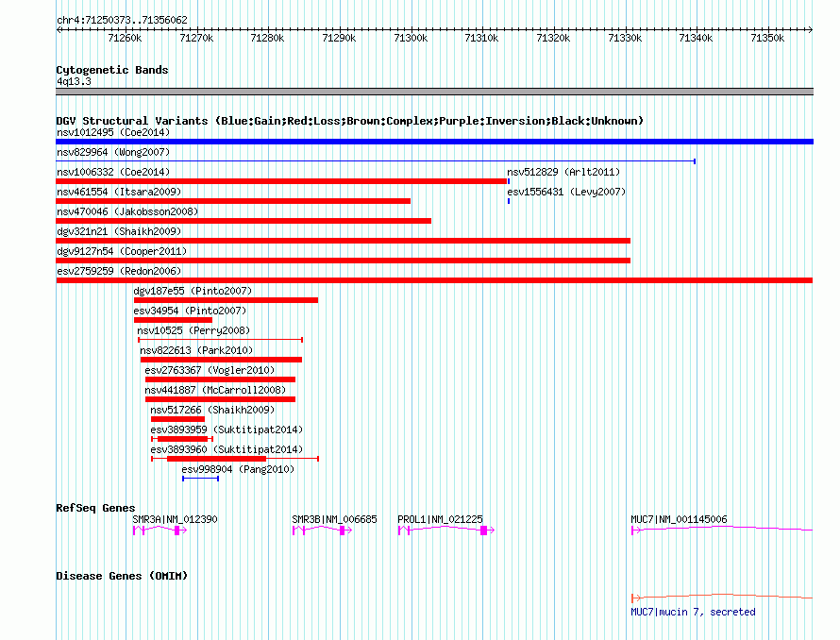Viewport: 840px width, 640px height.
Task: Click the 71330k ruler tick label
Action: [625, 38]
